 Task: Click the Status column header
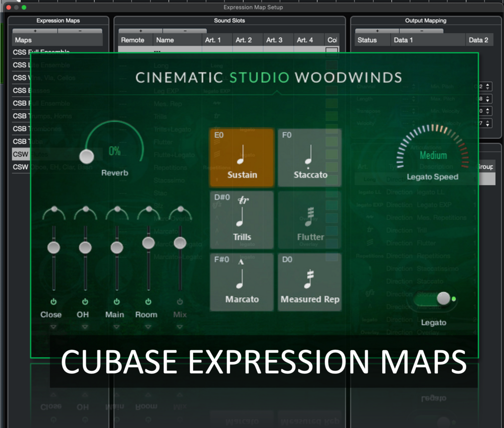pos(373,40)
